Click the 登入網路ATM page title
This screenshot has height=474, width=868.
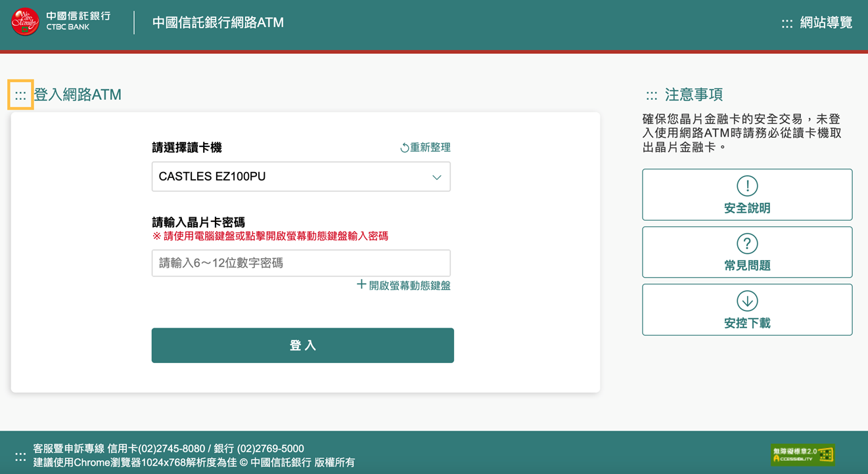(x=77, y=95)
